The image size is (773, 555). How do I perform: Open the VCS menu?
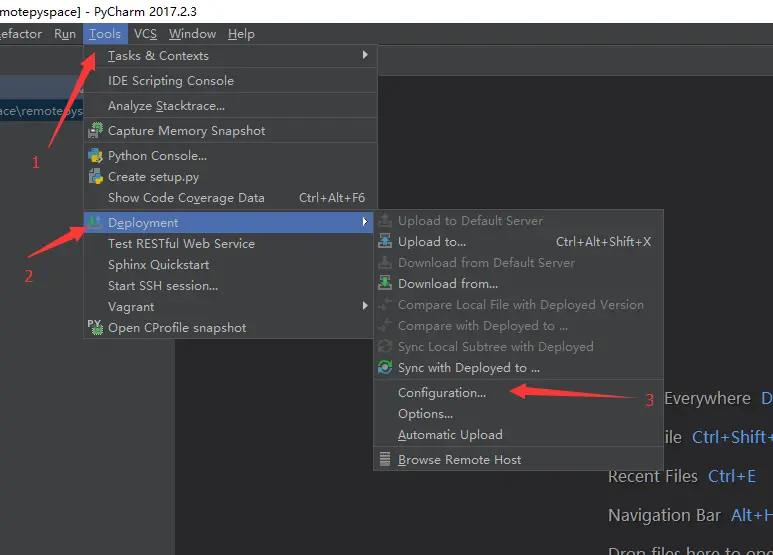pyautogui.click(x=145, y=34)
